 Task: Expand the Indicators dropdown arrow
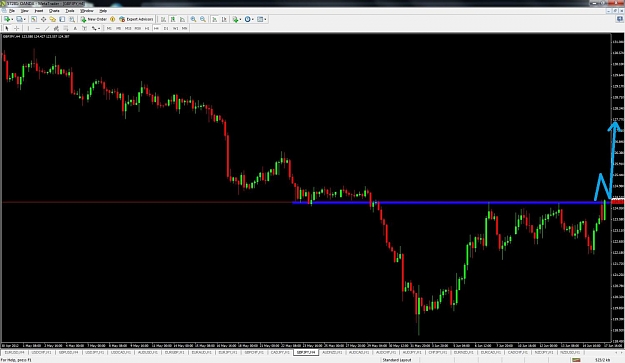pyautogui.click(x=240, y=19)
